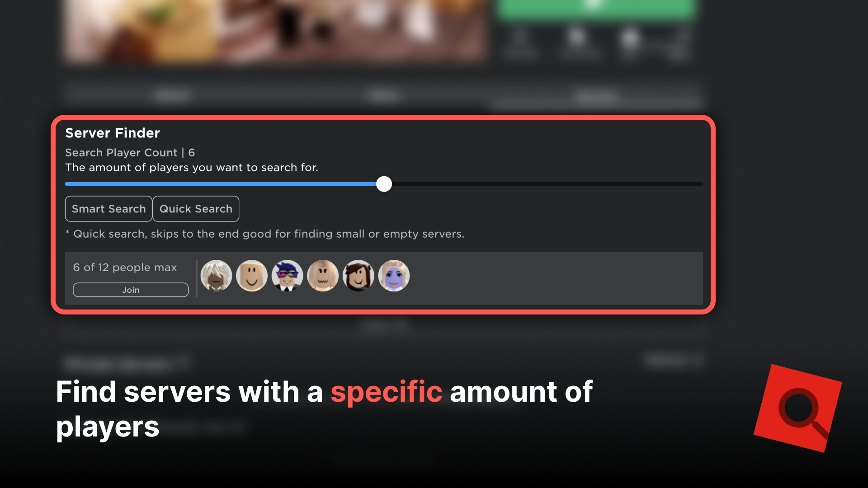Enable Quick Search for empty servers
This screenshot has width=868, height=488.
point(196,209)
